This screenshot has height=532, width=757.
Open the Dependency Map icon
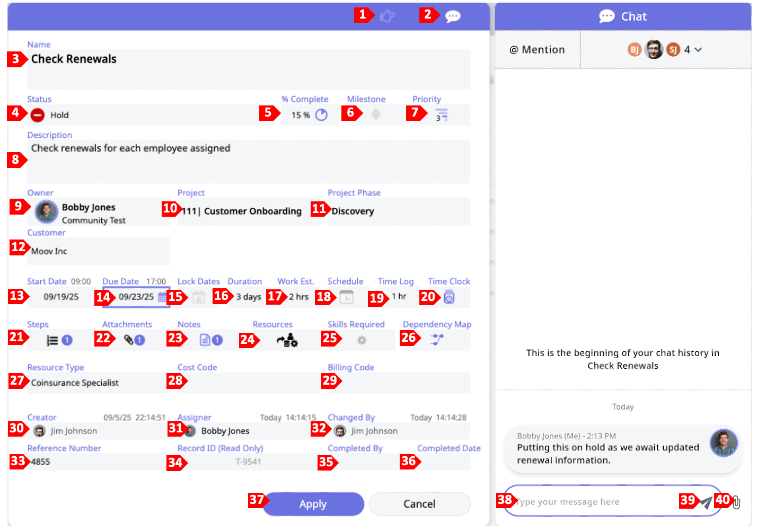pyautogui.click(x=437, y=340)
